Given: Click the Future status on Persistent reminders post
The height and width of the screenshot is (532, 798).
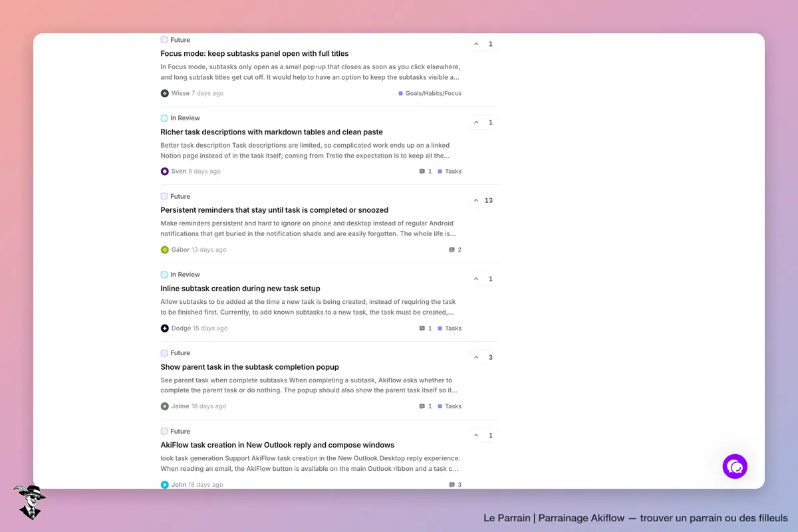Looking at the screenshot, I should click(x=176, y=196).
